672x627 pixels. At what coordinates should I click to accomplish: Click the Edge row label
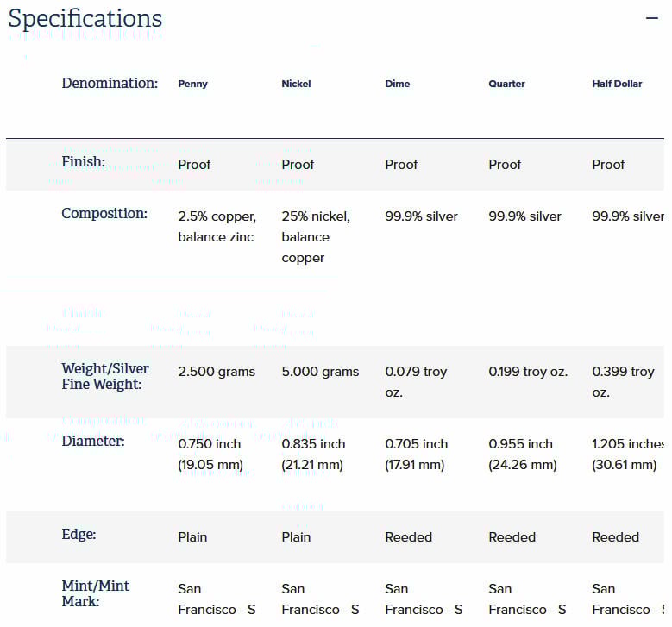tap(79, 534)
